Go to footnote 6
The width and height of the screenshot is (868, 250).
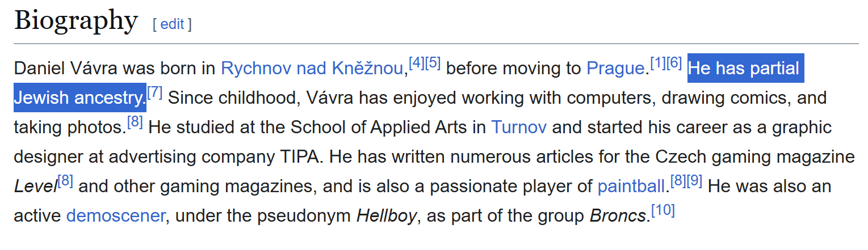coord(674,63)
